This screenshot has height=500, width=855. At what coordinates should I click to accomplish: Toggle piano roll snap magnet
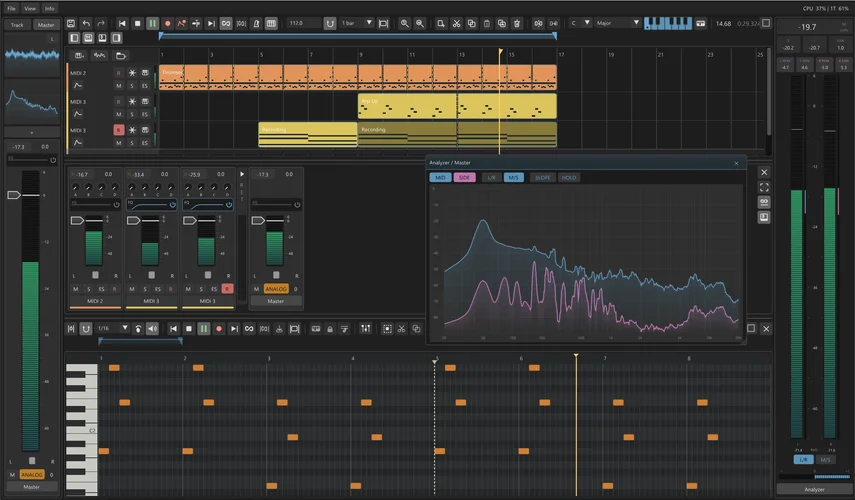click(86, 329)
